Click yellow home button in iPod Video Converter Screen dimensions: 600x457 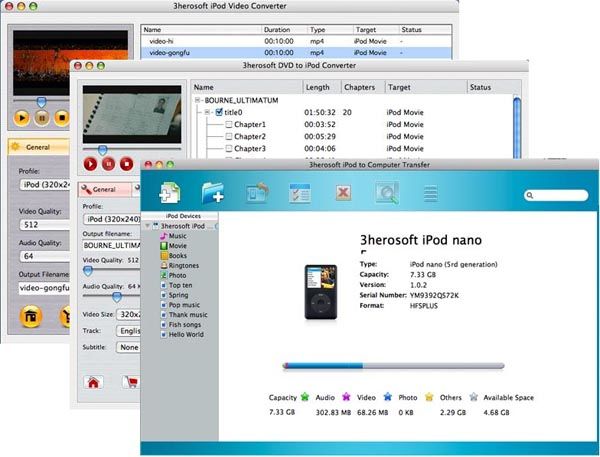click(31, 317)
